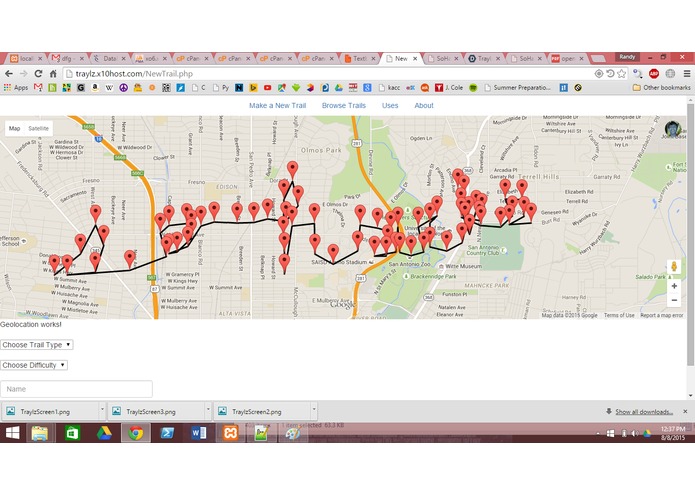Expand options arrow for TraylzScreen3.png download
The image size is (695, 494).
[208, 411]
